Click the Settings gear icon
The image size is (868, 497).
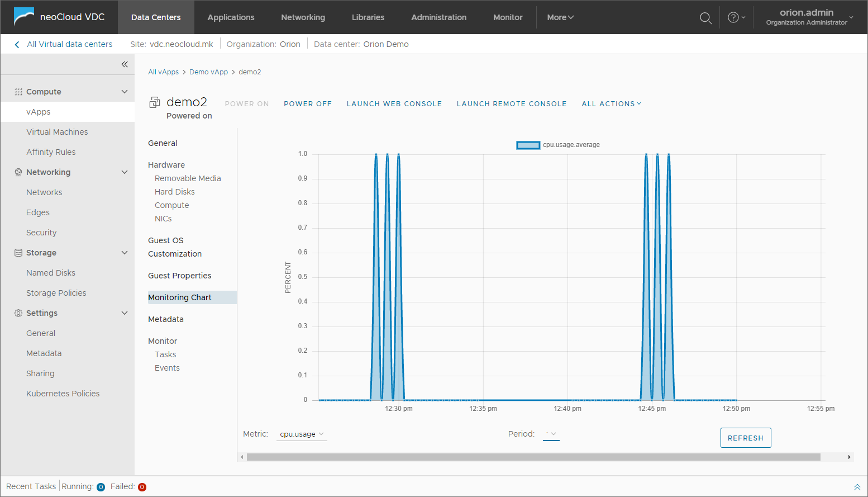[x=18, y=313]
